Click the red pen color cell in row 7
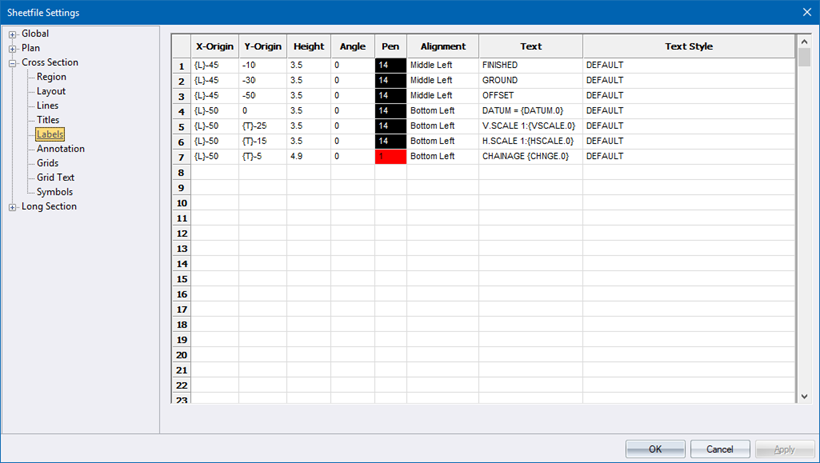The height and width of the screenshot is (463, 820). (390, 157)
